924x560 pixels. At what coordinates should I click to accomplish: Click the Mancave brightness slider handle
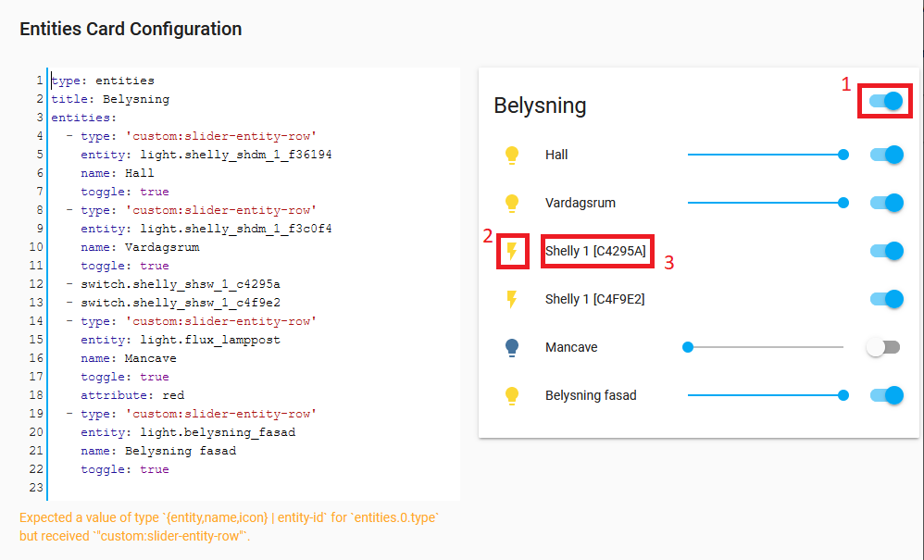point(687,347)
